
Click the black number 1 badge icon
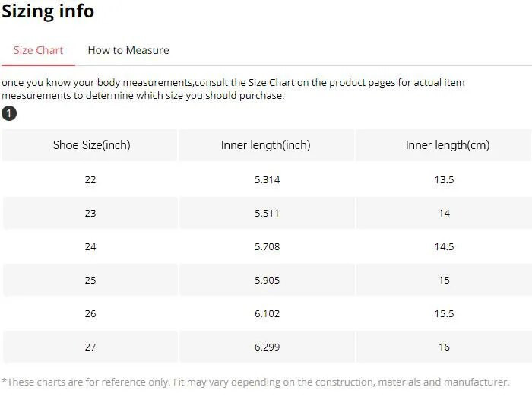(8, 114)
